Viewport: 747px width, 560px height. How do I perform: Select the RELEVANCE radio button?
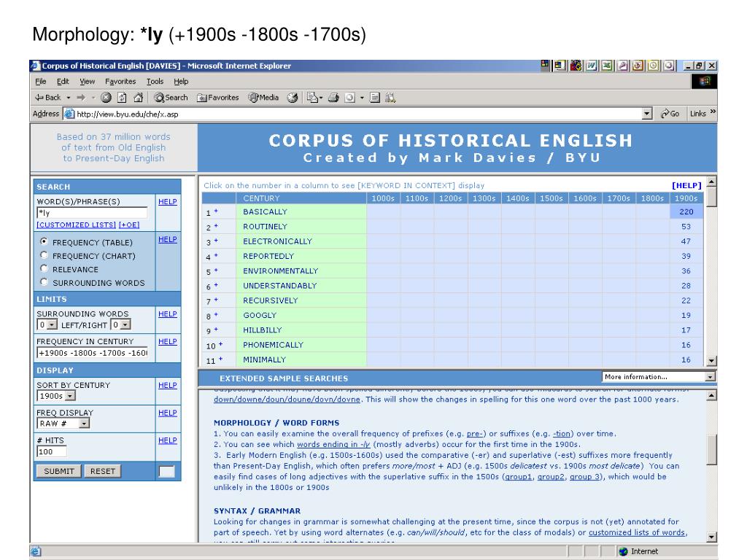[x=44, y=268]
